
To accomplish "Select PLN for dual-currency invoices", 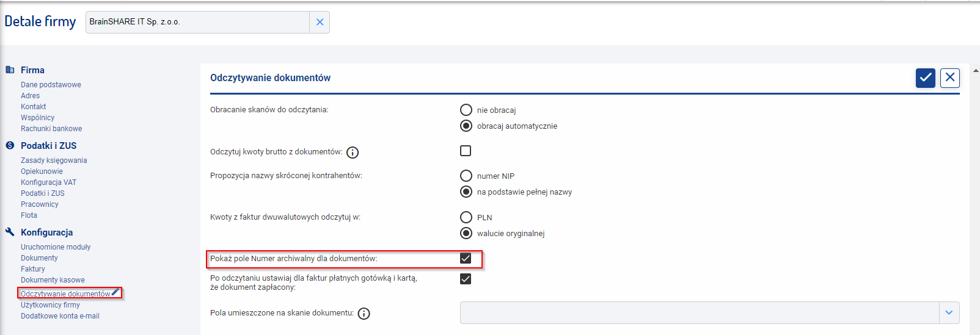I will click(x=466, y=217).
